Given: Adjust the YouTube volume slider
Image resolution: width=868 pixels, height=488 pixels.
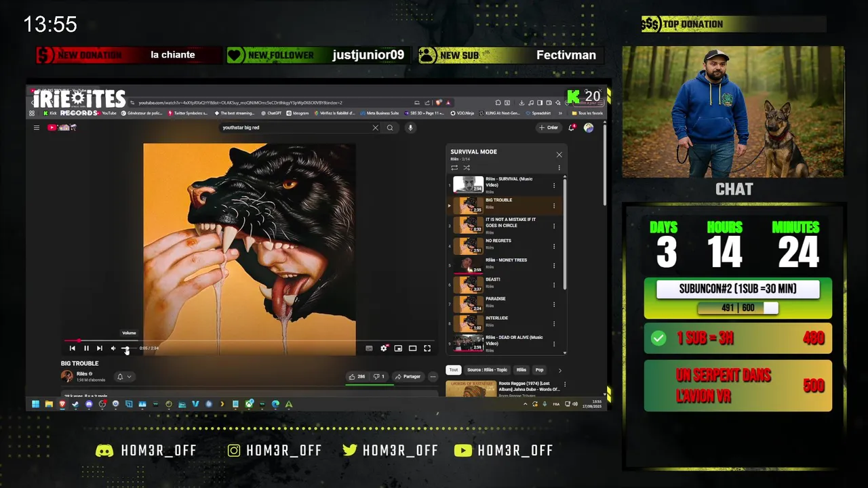Looking at the screenshot, I should [127, 348].
